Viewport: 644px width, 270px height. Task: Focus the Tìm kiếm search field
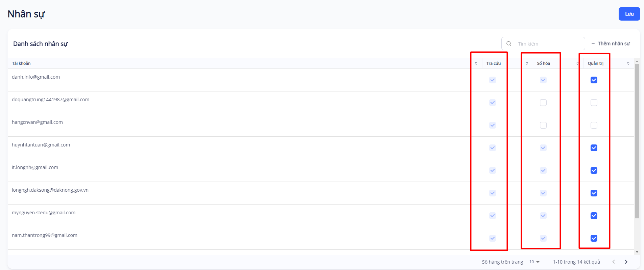[549, 44]
